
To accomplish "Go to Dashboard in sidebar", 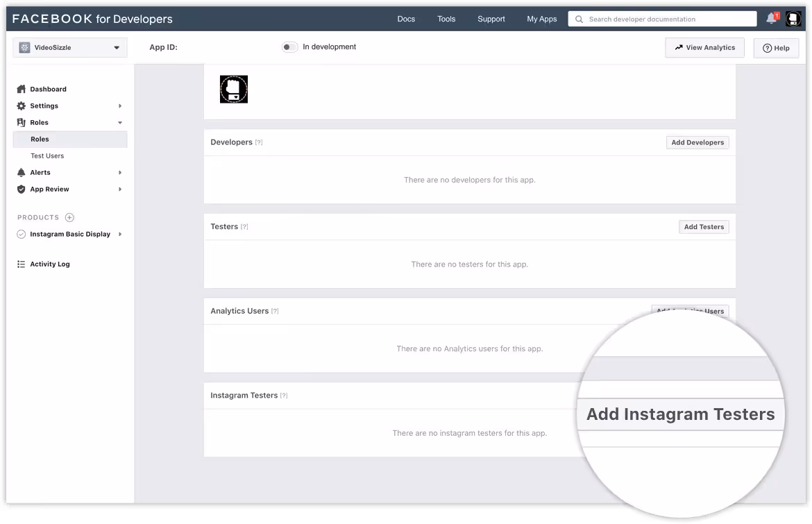I will click(48, 89).
